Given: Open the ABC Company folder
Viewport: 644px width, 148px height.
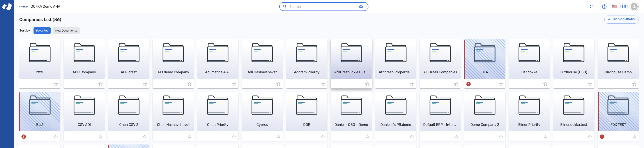Looking at the screenshot, I should [84, 59].
